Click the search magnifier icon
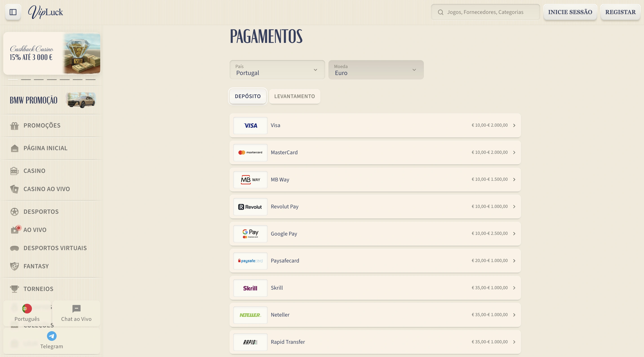Viewport: 644px width, 357px height. [440, 12]
